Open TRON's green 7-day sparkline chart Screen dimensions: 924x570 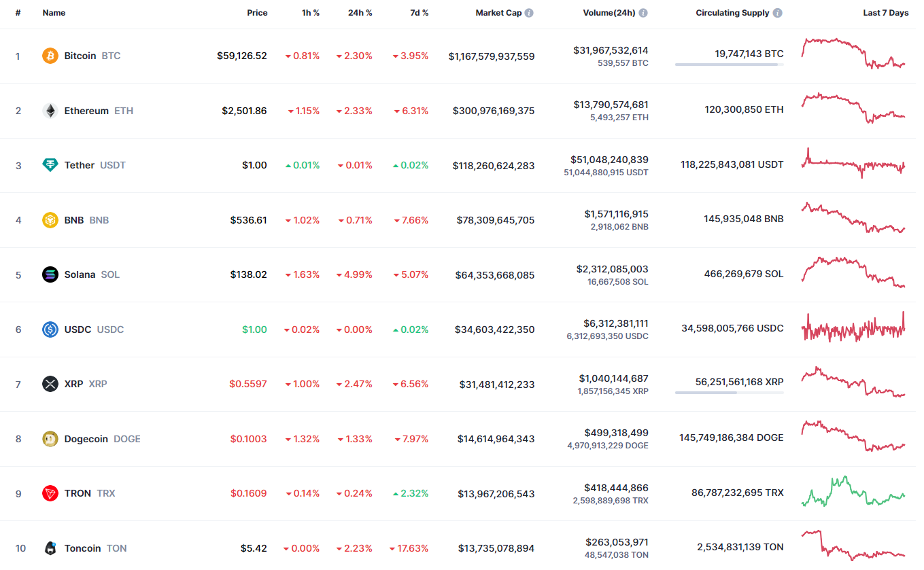[x=853, y=492]
